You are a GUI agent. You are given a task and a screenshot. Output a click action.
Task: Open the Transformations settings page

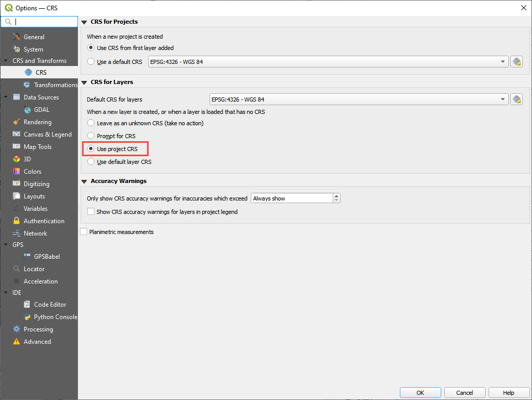coord(55,85)
